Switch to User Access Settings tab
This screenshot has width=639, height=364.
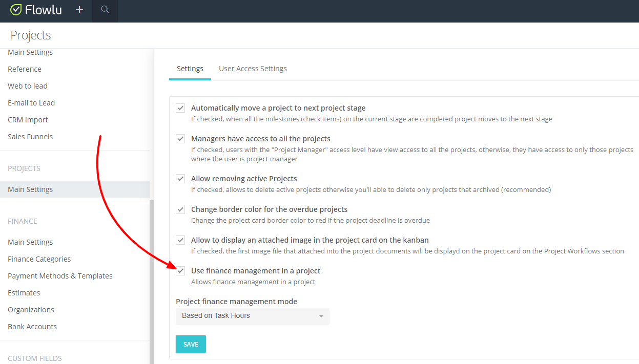[x=253, y=69]
